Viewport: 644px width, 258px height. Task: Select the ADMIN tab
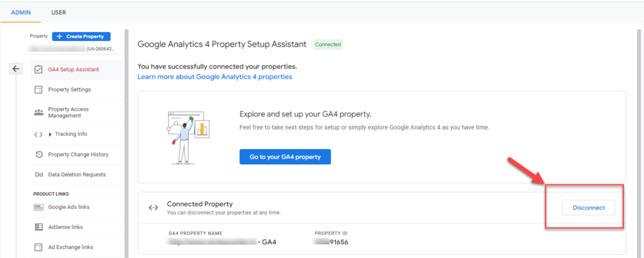coord(20,12)
